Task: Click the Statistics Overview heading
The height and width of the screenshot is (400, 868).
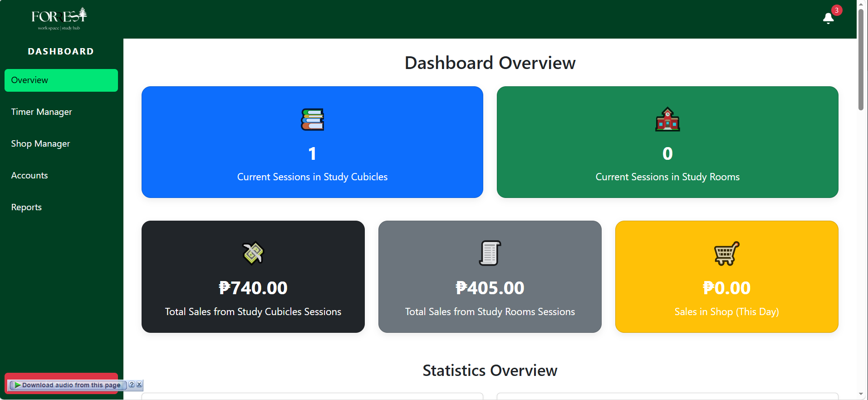Action: (x=490, y=370)
